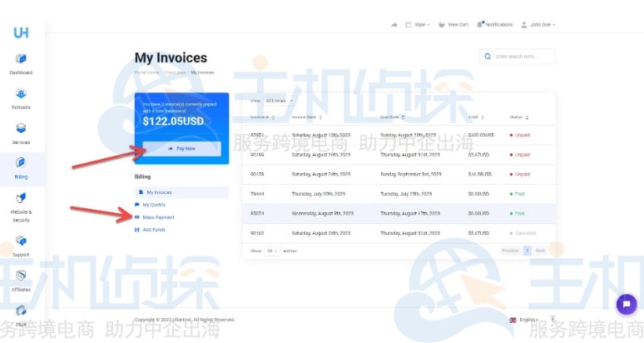Open the Notifications bell
The height and width of the screenshot is (343, 644).
(494, 25)
